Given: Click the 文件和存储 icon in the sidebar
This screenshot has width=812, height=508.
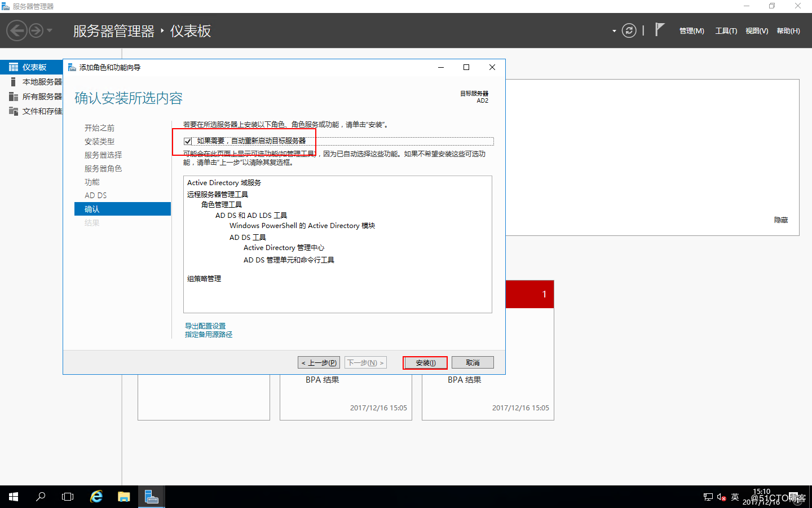Looking at the screenshot, I should [x=14, y=111].
